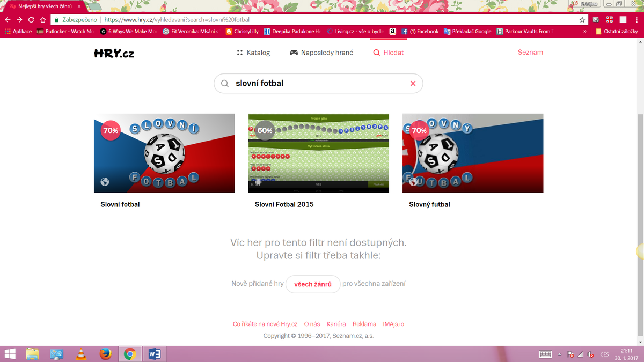
Task: Open the Amazon bookmark icon
Action: point(392,31)
